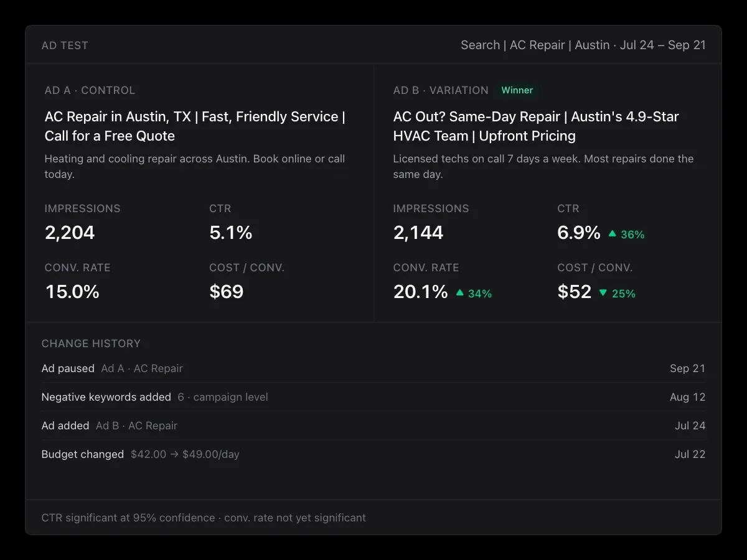Click Ad A CTR value 5.1%
Image resolution: width=747 pixels, height=560 pixels.
click(x=231, y=233)
